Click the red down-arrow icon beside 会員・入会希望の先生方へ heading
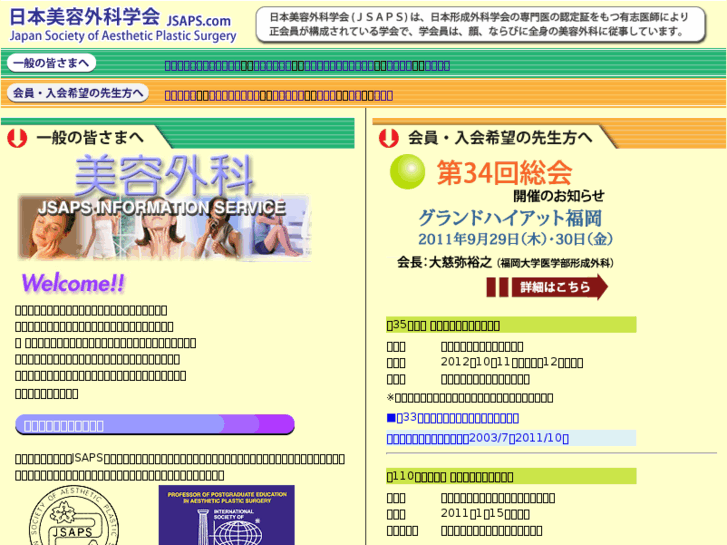The image size is (727, 545). (389, 138)
